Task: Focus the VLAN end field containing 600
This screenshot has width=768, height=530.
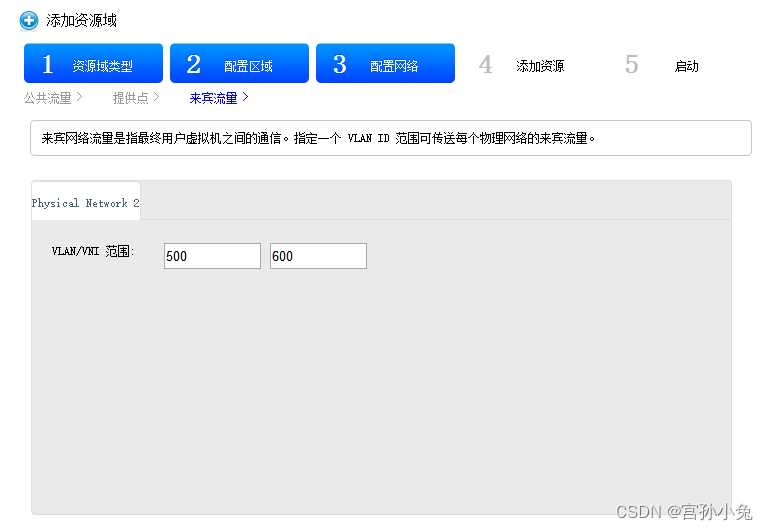Action: pos(318,256)
